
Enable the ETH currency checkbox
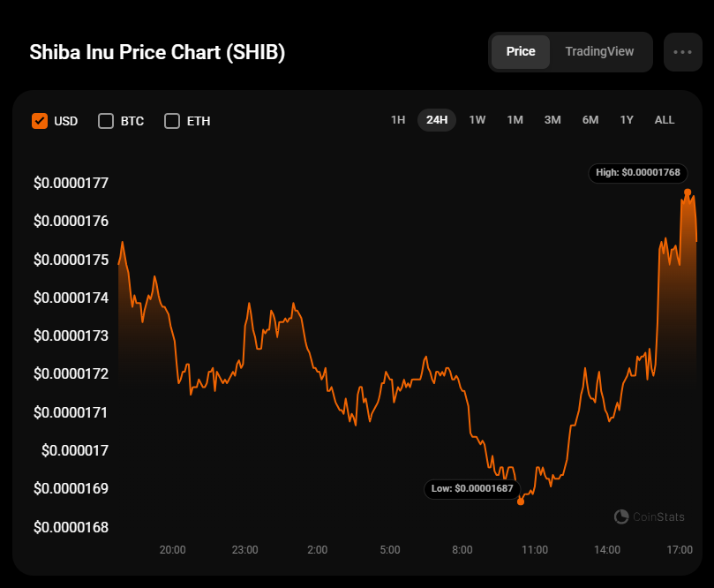172,121
